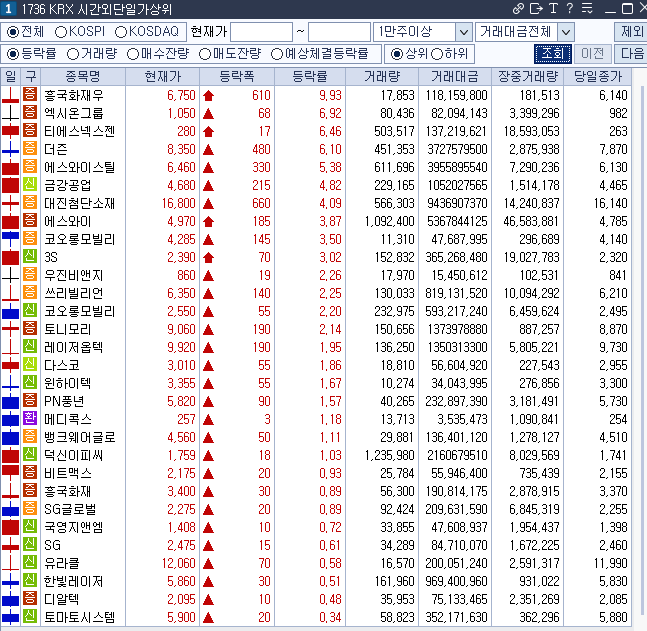This screenshot has height=631, width=647.
Task: Click 우진비앤지 current price 860
Action: (186, 275)
